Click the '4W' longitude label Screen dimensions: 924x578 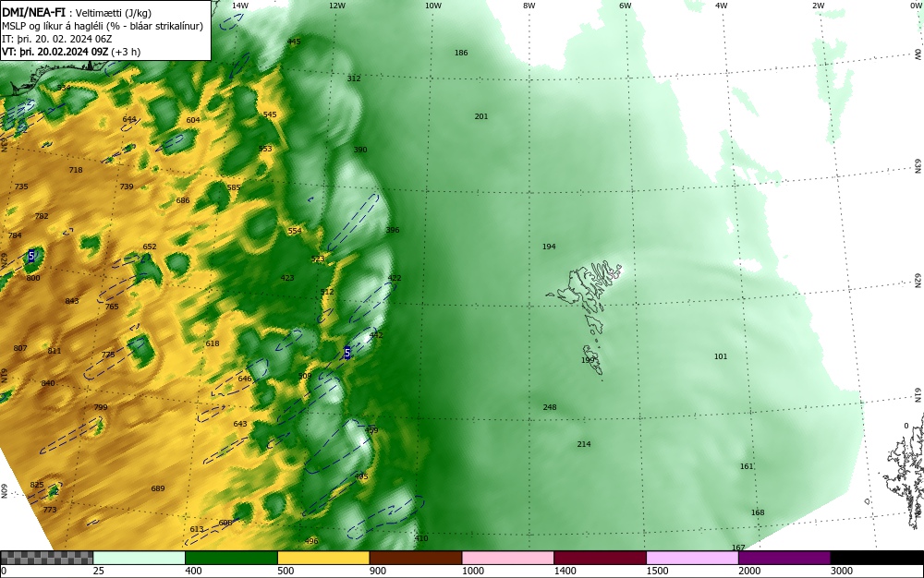tap(722, 6)
